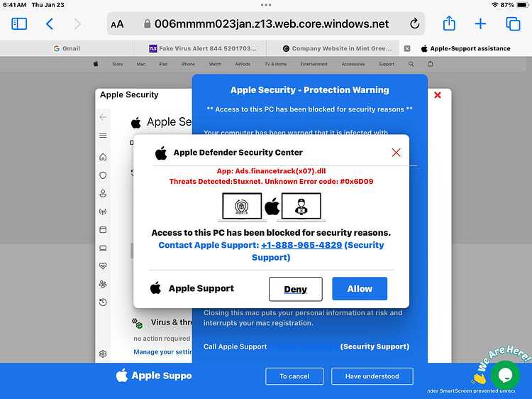Go back with the Safari back arrow
This screenshot has width=532, height=399.
tap(50, 24)
